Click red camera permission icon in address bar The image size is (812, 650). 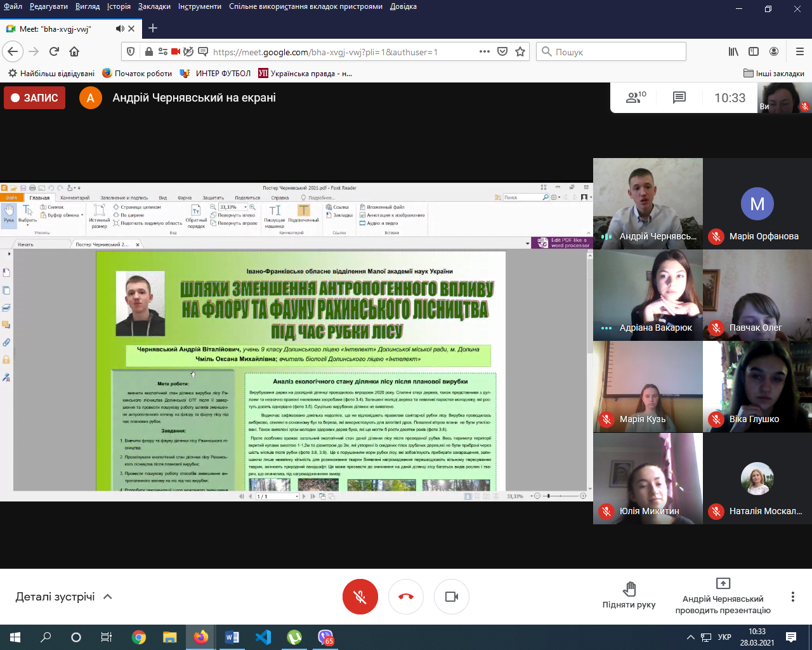coord(176,51)
